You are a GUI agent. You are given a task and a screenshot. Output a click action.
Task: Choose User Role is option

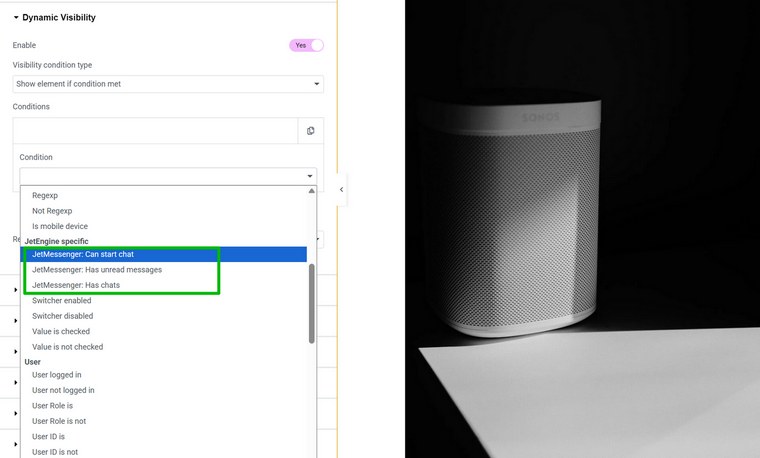pos(164,406)
